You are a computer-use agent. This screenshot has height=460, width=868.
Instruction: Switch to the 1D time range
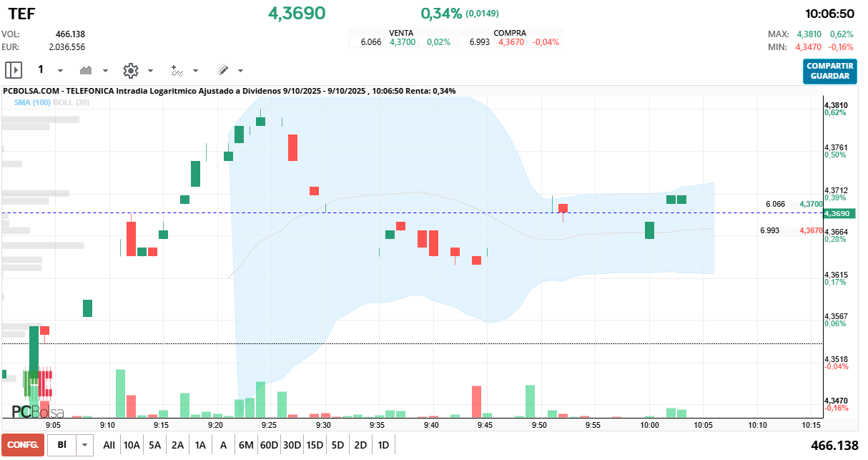tap(383, 445)
